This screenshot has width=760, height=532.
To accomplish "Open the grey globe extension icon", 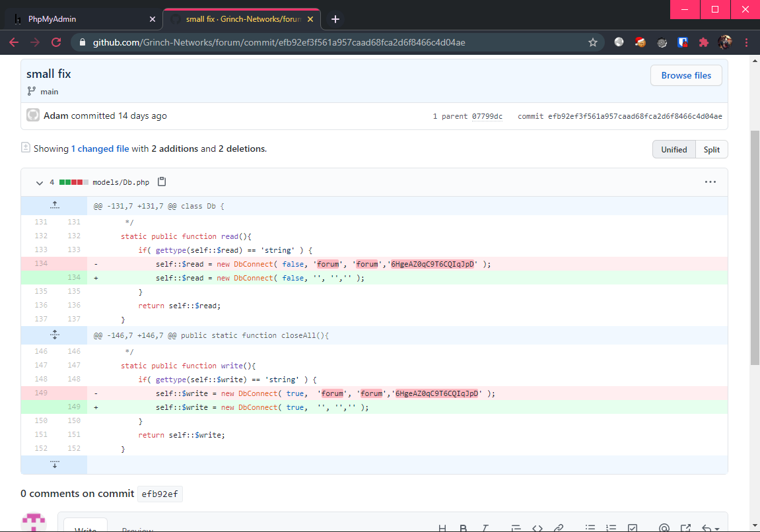I will (x=619, y=42).
